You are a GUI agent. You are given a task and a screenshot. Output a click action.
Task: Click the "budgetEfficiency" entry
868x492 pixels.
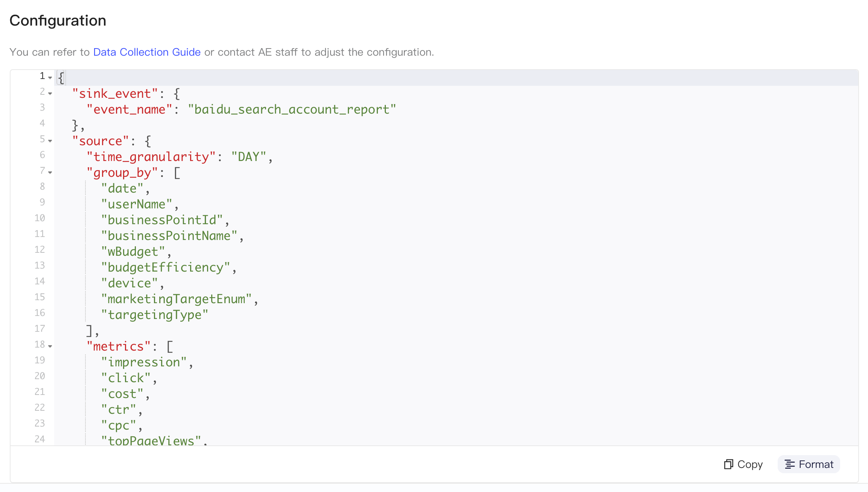coord(166,267)
